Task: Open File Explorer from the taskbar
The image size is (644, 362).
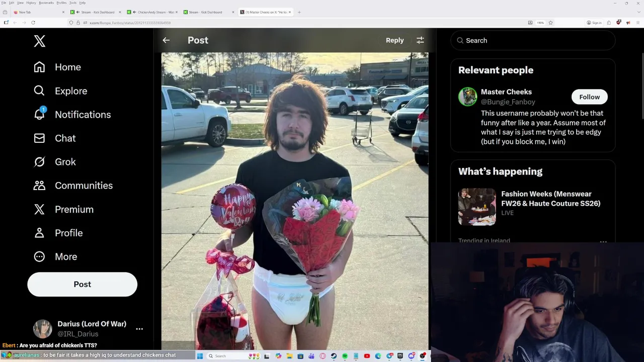Action: click(x=289, y=356)
